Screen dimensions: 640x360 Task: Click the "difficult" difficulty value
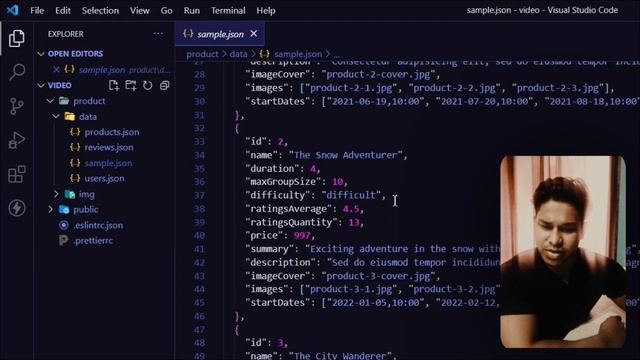click(351, 195)
